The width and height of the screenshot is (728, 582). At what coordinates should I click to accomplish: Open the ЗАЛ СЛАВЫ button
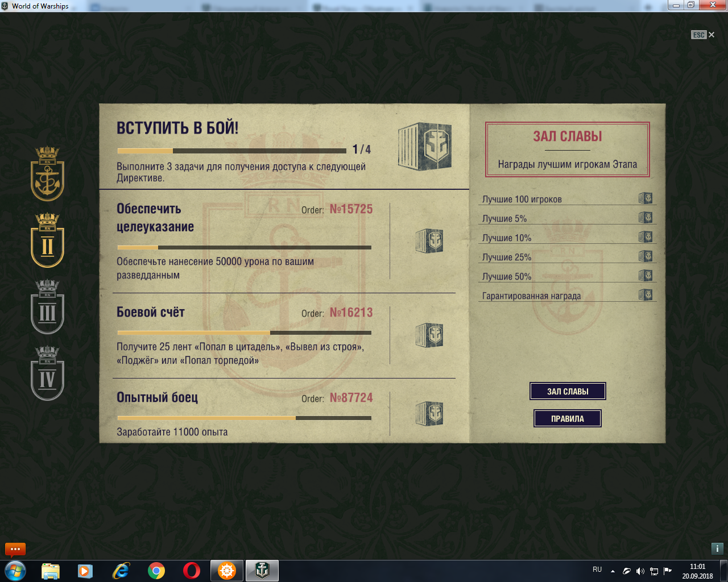click(x=568, y=391)
